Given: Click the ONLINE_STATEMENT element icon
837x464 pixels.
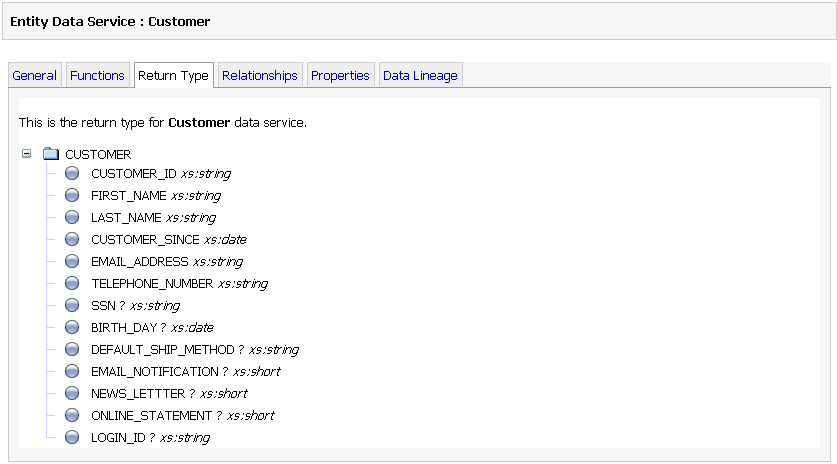Looking at the screenshot, I should 72,414.
